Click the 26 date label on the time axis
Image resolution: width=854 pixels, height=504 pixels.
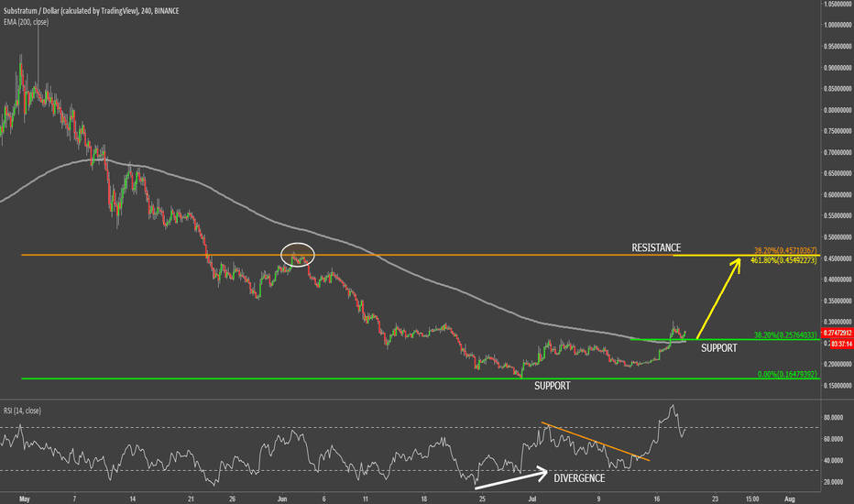(x=232, y=499)
